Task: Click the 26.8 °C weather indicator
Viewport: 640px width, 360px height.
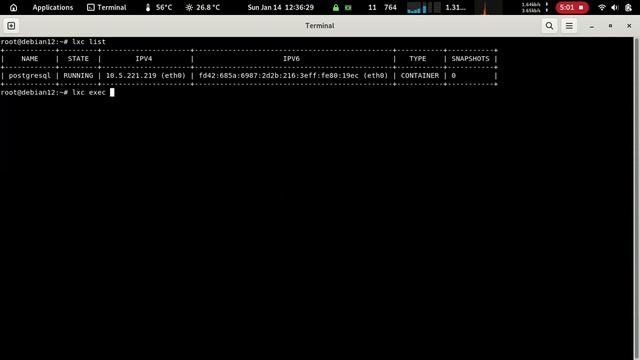Action: [202, 7]
